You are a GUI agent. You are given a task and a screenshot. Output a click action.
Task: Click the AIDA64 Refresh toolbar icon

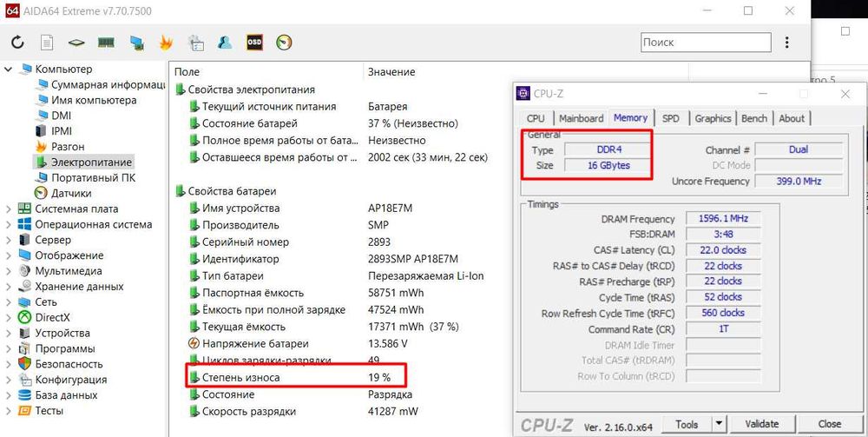[x=17, y=42]
